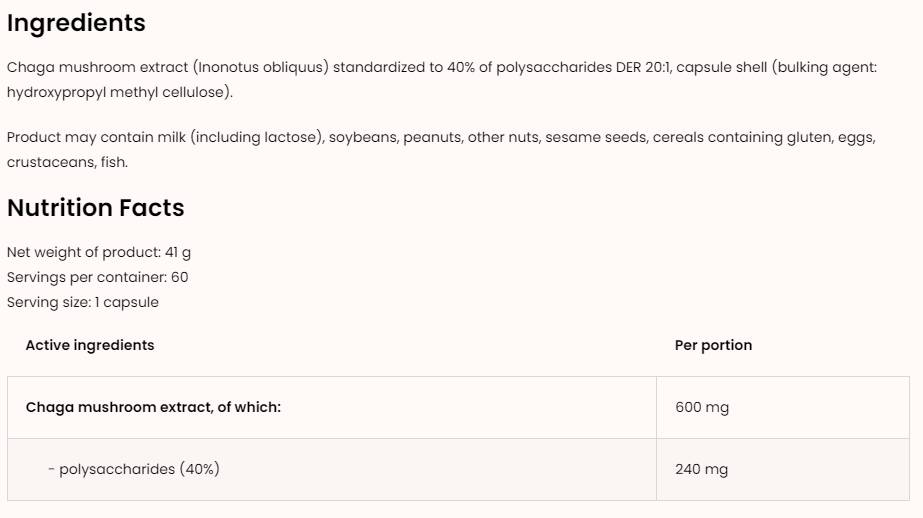The width and height of the screenshot is (923, 518).
Task: Click the "crustaceans, fish." line
Action: tap(67, 162)
